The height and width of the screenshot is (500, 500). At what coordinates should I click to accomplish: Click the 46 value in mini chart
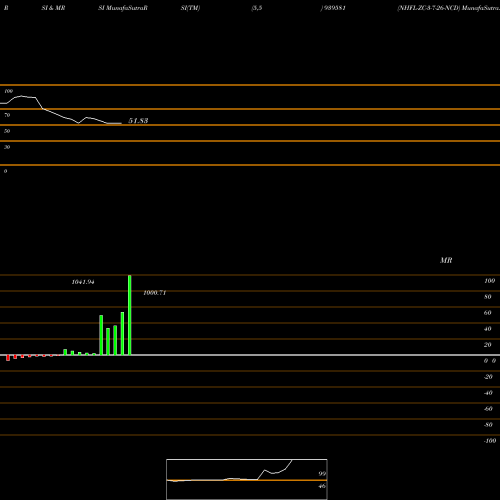click(x=322, y=486)
